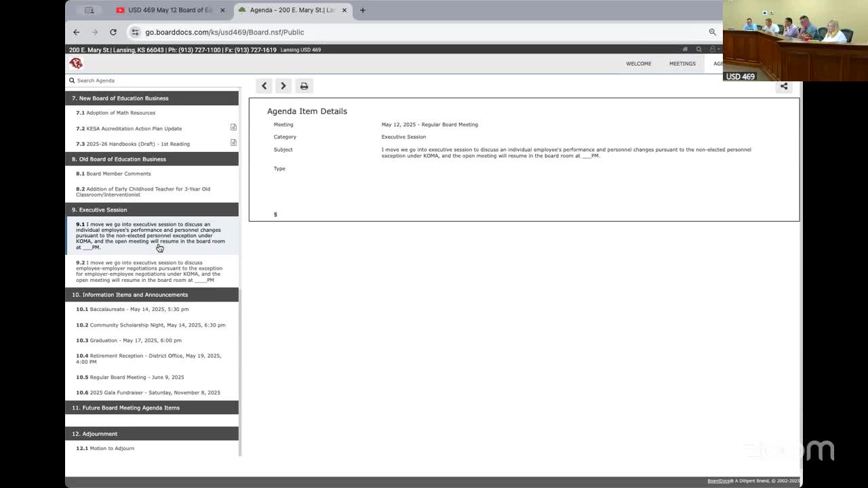Click the Lansing USD 469 lion logo
The width and height of the screenshot is (868, 488).
click(76, 64)
